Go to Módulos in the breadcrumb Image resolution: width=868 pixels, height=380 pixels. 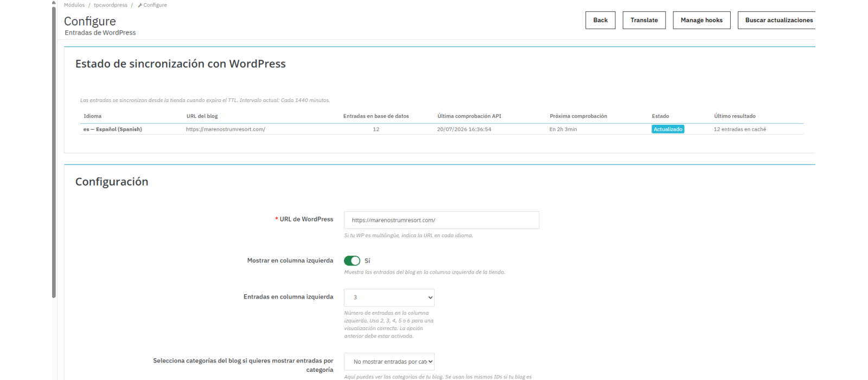click(x=74, y=5)
